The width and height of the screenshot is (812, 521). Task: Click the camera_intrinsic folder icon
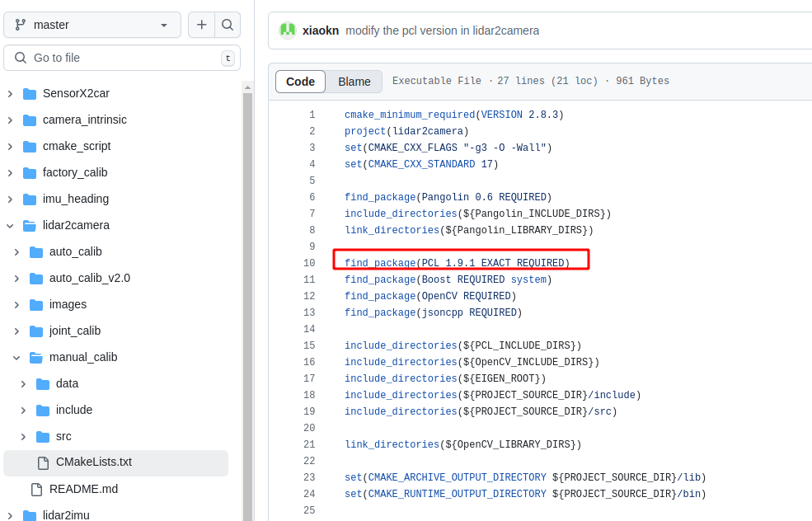(x=30, y=120)
